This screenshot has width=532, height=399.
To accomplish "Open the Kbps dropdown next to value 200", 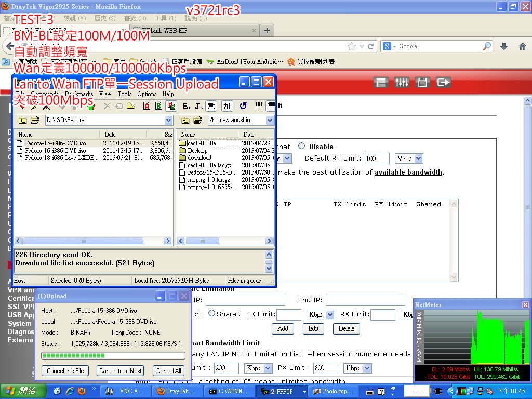I will [x=258, y=368].
